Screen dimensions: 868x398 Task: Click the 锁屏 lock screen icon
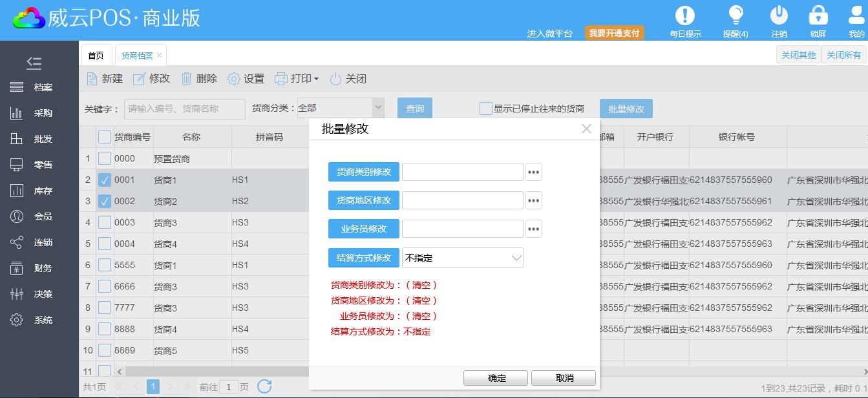[x=818, y=16]
